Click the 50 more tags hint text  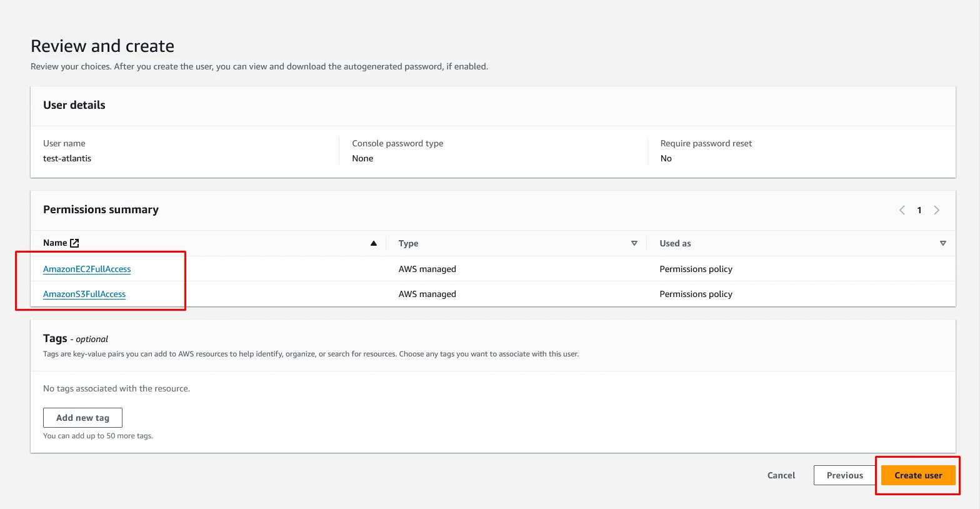pyautogui.click(x=98, y=436)
